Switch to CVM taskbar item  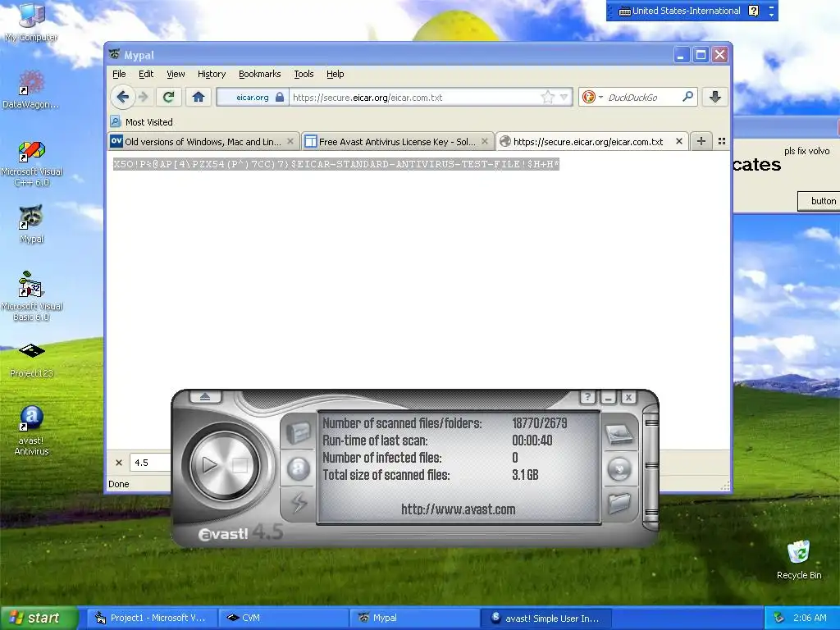(283, 618)
